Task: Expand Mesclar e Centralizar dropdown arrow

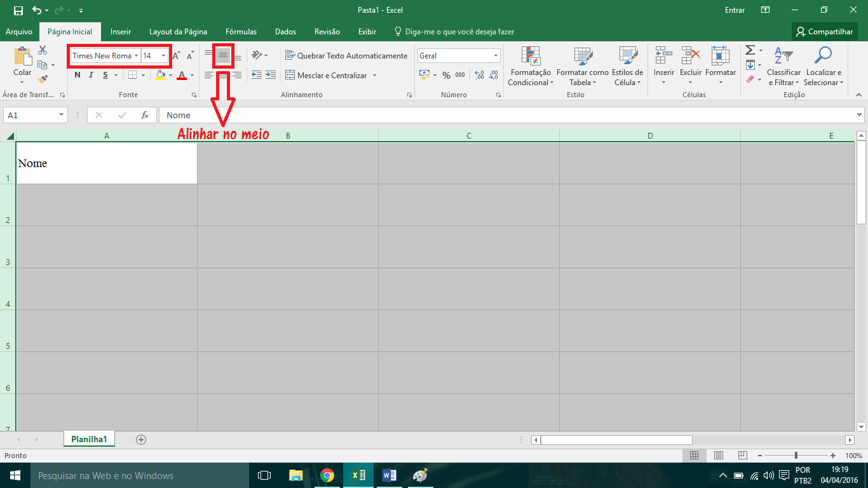Action: pos(374,75)
